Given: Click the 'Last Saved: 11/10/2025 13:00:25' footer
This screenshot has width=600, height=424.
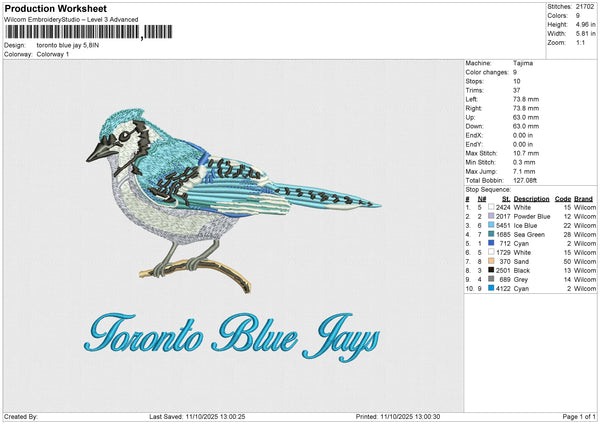Looking at the screenshot, I should click(x=197, y=416).
